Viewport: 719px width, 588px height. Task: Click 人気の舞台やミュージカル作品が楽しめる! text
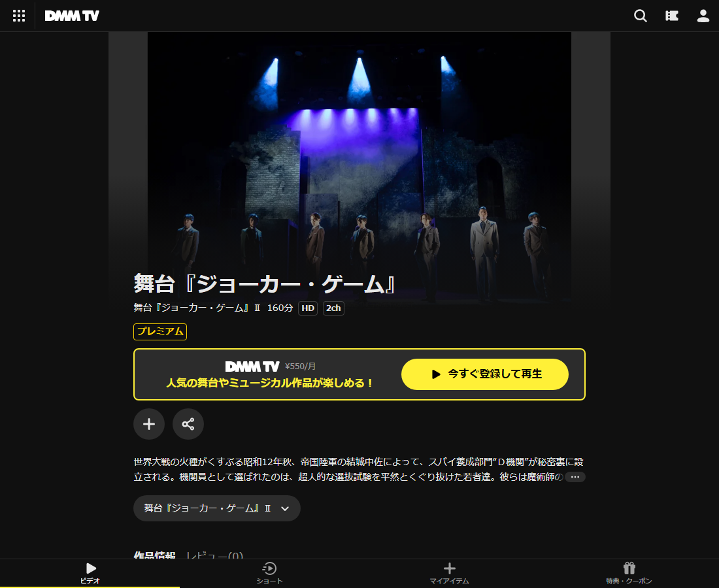[269, 383]
